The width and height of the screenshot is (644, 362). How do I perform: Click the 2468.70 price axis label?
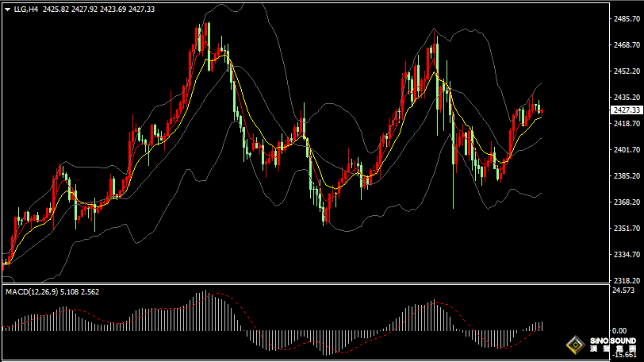(x=626, y=44)
